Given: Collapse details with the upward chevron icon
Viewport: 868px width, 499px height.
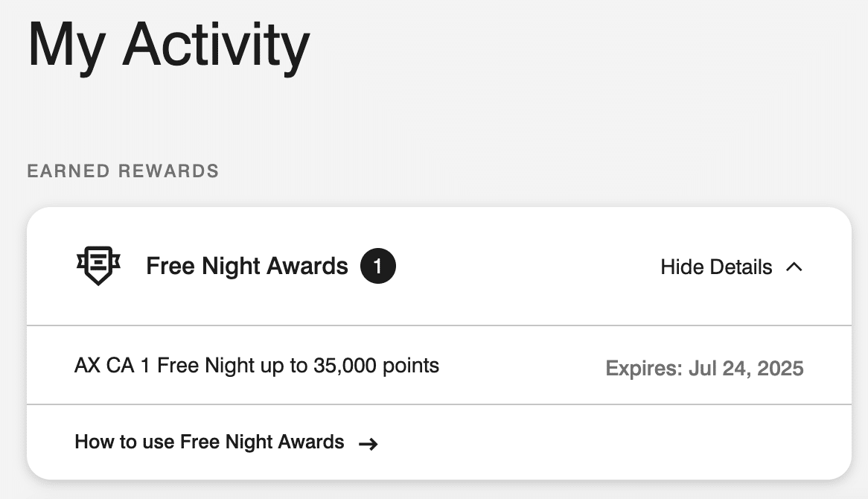Looking at the screenshot, I should point(794,267).
